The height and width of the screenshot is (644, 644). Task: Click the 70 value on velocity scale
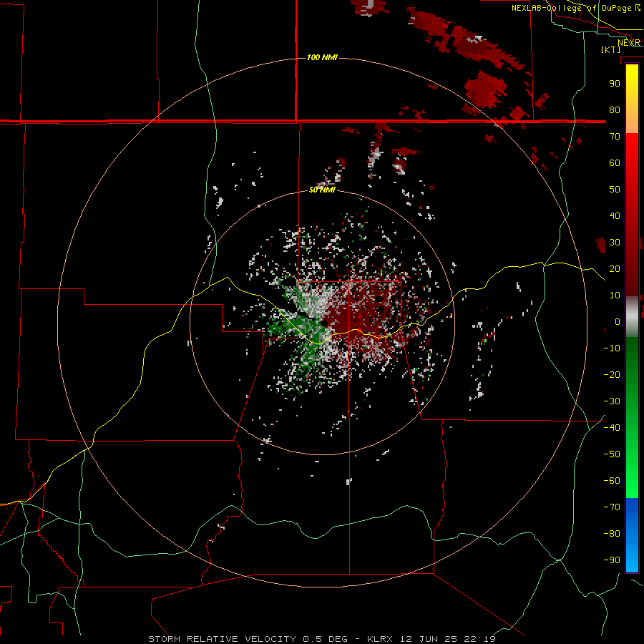615,137
